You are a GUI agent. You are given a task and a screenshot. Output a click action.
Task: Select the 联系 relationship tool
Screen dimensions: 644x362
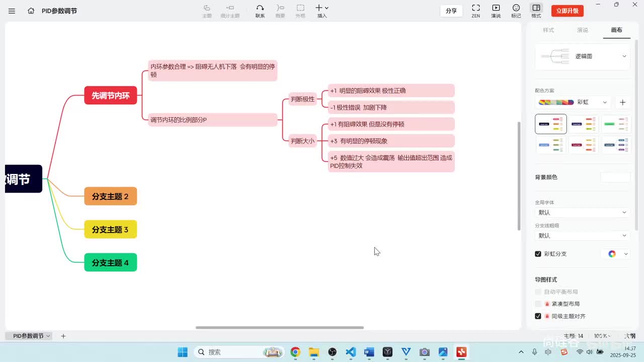point(260,11)
